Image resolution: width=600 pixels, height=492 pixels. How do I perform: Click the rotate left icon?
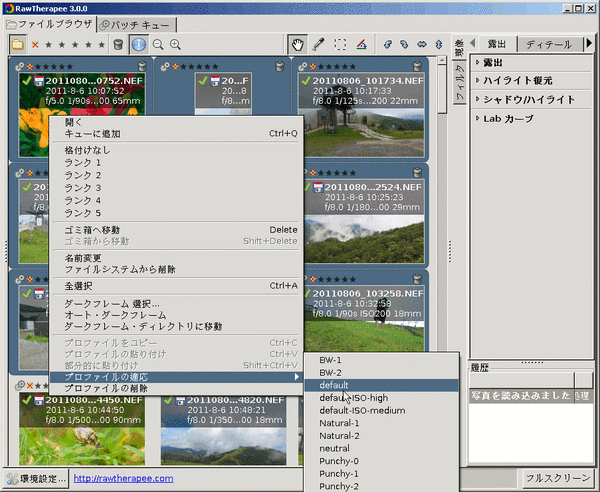388,45
